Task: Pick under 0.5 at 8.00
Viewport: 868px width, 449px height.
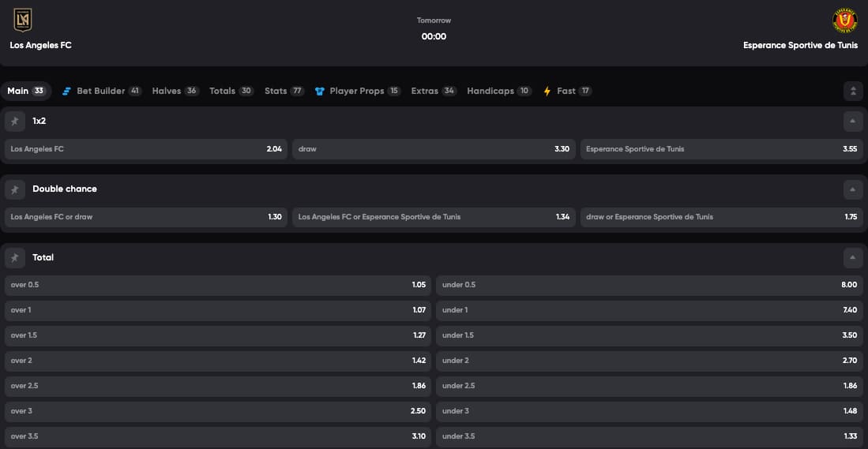Action: coord(650,286)
